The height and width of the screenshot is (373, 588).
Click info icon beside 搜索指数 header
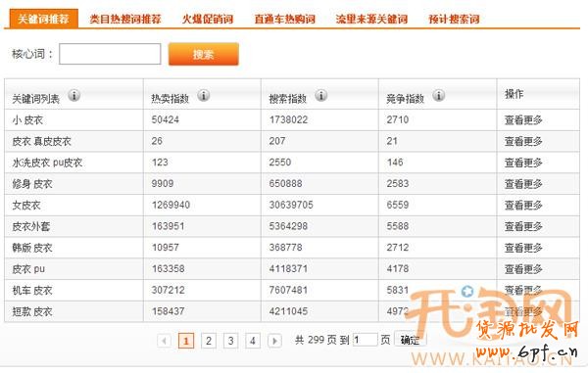(x=320, y=96)
